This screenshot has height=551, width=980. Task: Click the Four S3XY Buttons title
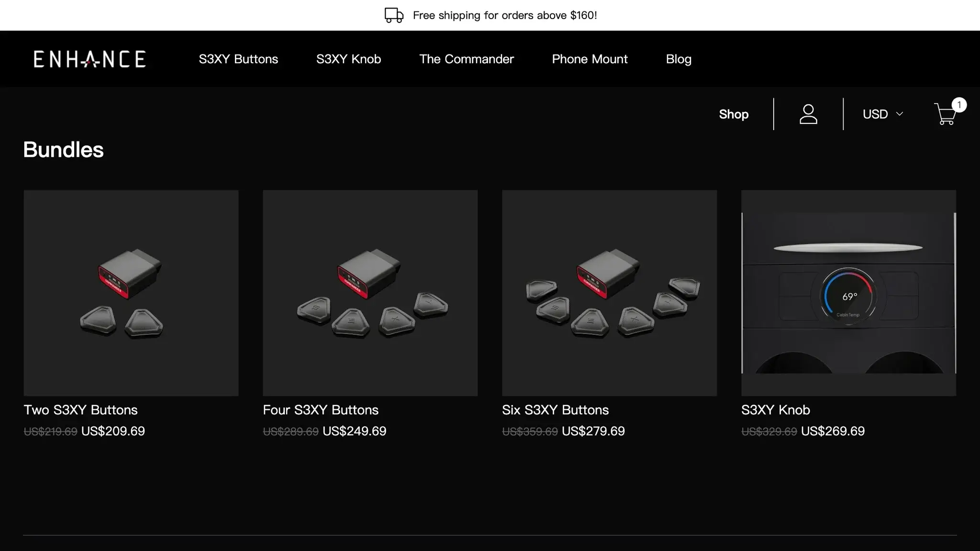click(x=321, y=410)
